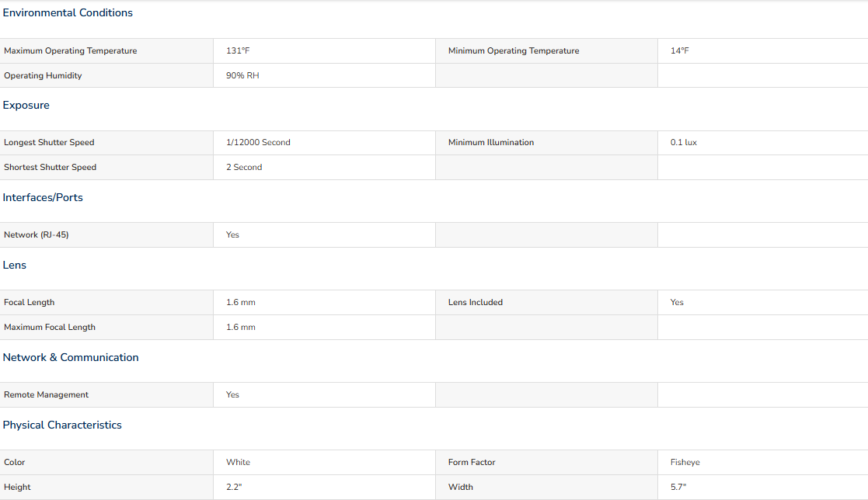Click the Minimum Operating Temperature label
The width and height of the screenshot is (868, 500).
513,51
